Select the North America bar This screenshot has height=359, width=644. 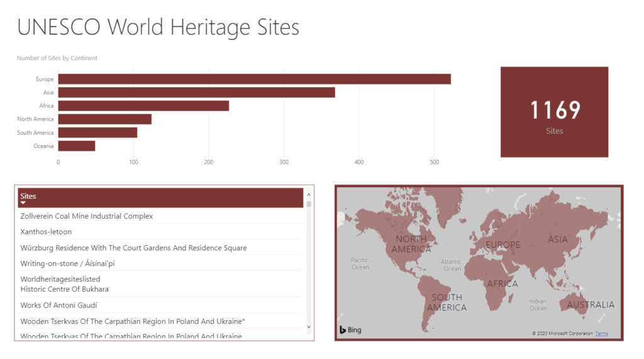(105, 119)
